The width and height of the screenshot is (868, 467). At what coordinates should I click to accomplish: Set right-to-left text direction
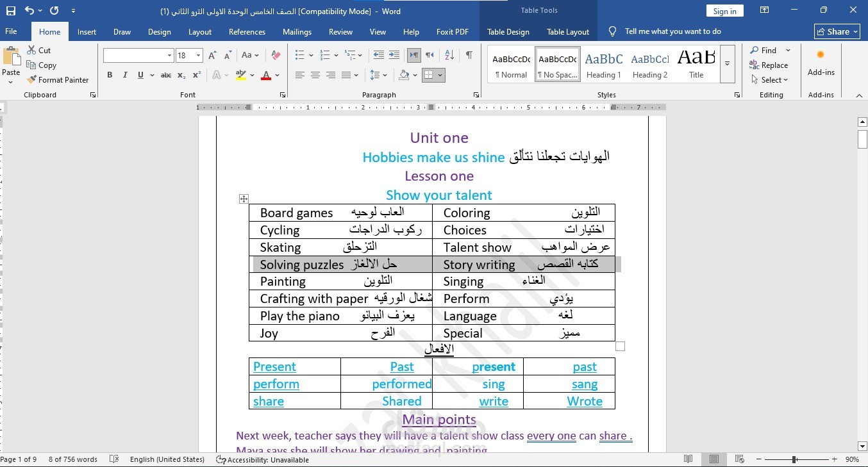coord(430,55)
